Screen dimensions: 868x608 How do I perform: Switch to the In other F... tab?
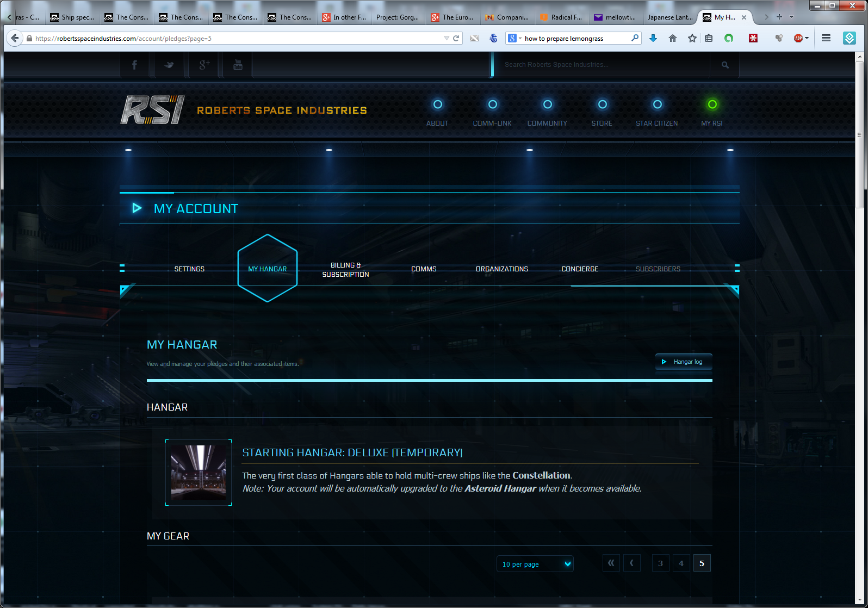[x=344, y=17]
